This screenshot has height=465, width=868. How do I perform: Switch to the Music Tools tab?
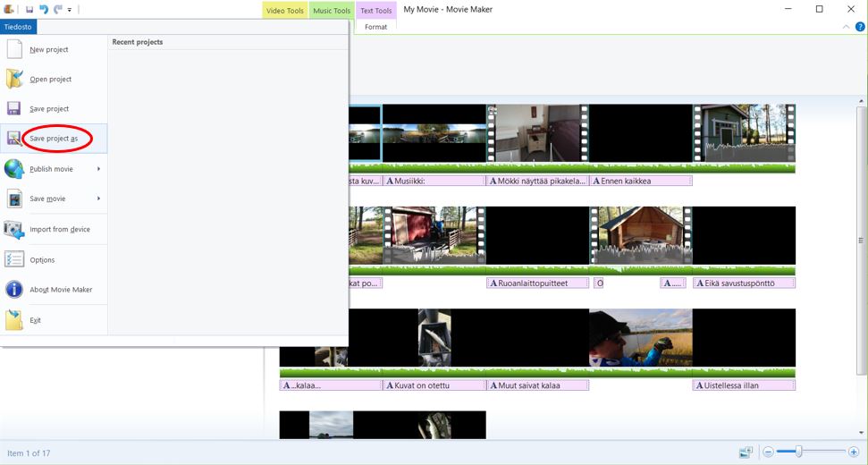point(332,11)
